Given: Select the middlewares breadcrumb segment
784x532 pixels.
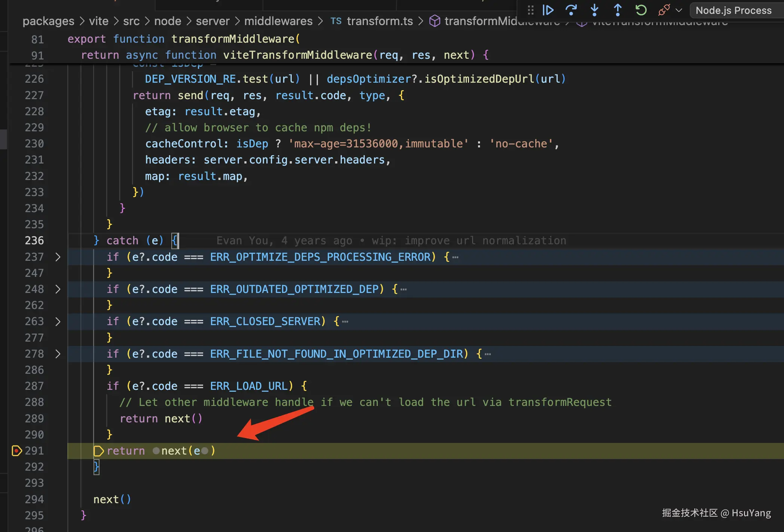Looking at the screenshot, I should tap(278, 21).
